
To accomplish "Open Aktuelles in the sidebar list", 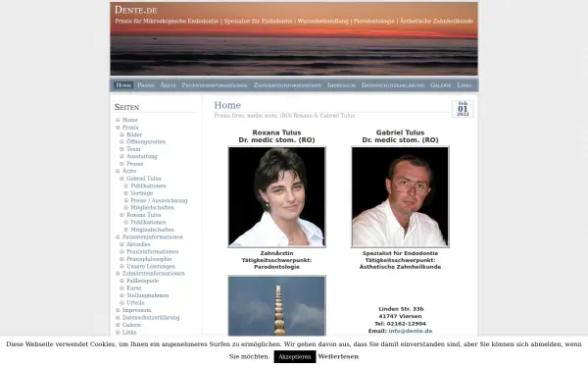I will click(x=138, y=244).
